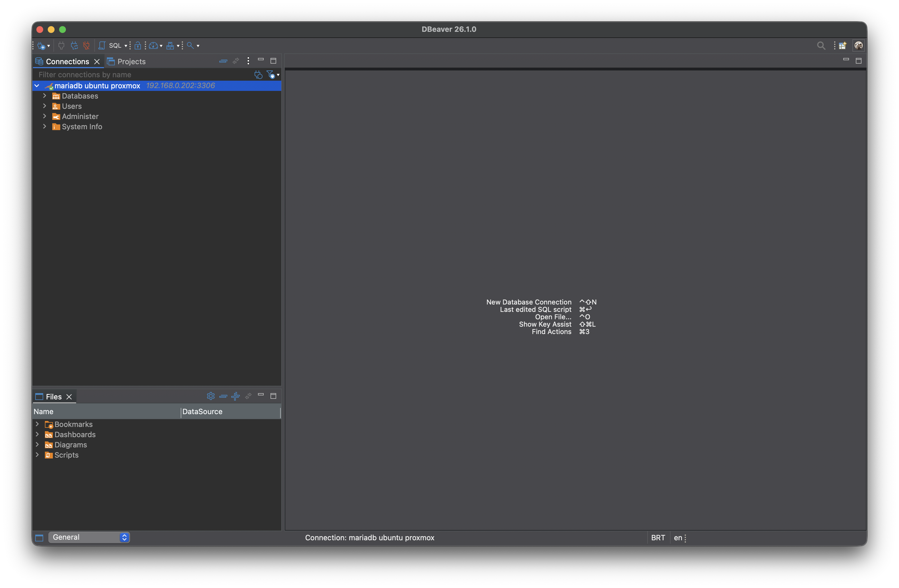Click the Name column header
Image resolution: width=899 pixels, height=588 pixels.
107,412
